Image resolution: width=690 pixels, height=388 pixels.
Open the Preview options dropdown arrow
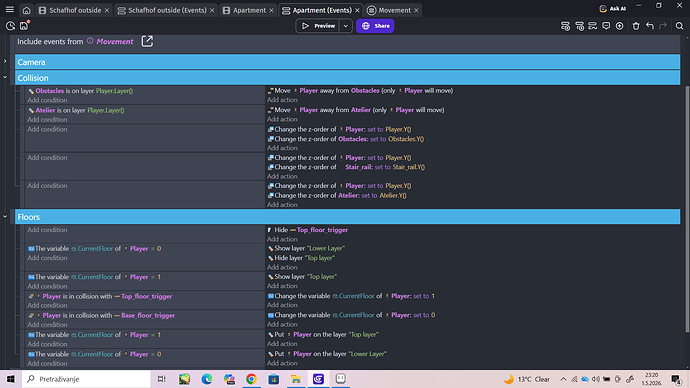coord(345,26)
